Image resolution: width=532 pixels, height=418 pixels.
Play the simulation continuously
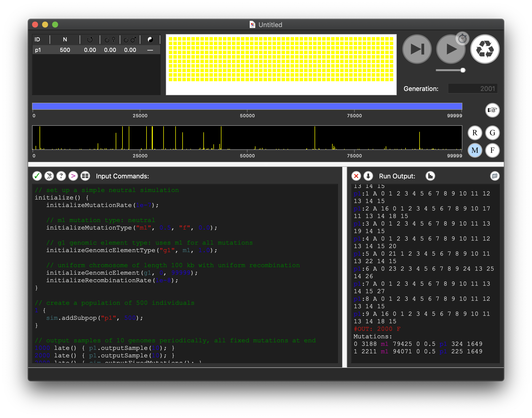pos(451,49)
